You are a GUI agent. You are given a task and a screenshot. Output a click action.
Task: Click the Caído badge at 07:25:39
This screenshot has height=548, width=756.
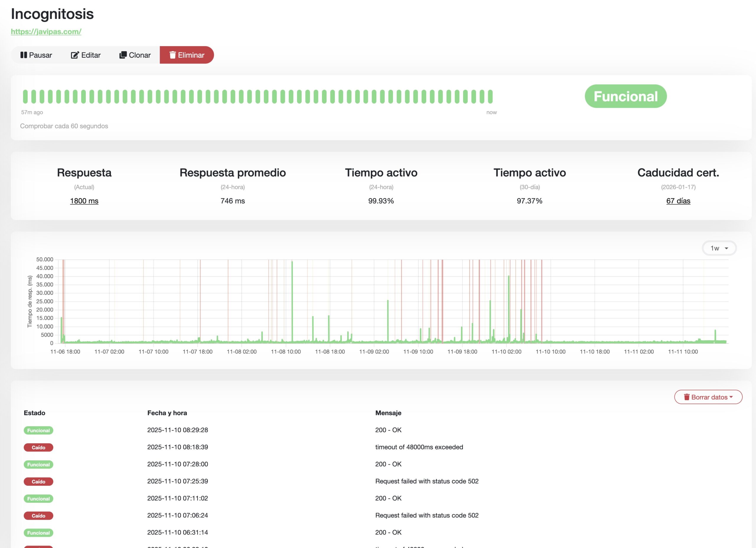point(38,482)
